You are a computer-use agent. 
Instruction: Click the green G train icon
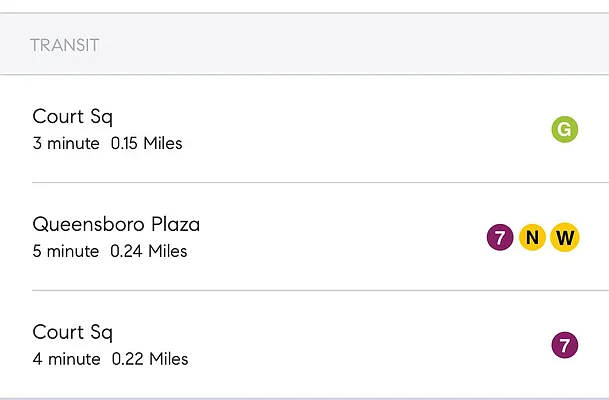565,129
